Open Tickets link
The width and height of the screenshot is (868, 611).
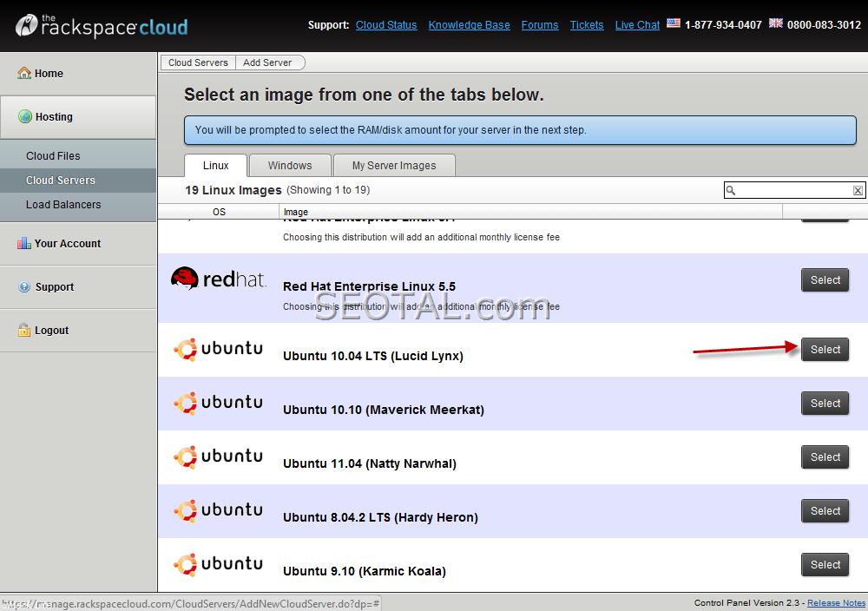point(587,25)
